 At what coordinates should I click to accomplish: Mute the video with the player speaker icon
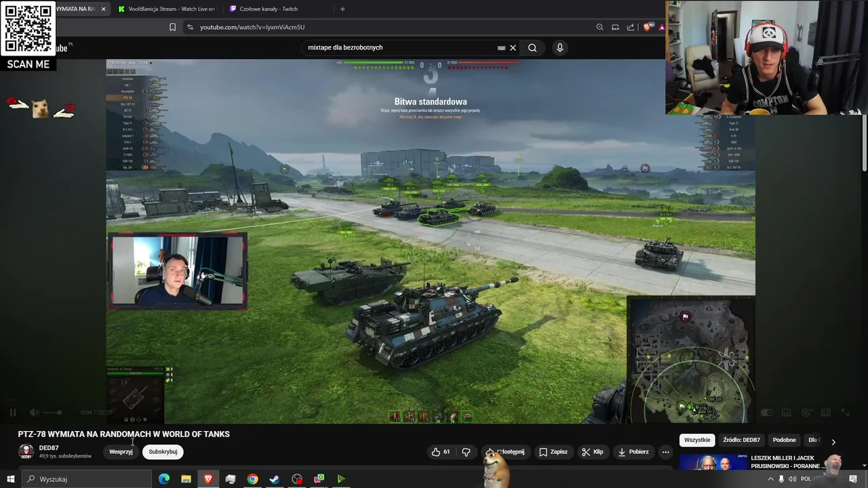[x=34, y=412]
